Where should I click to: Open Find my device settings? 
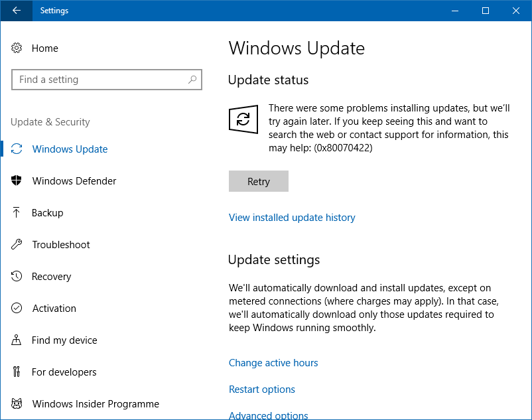tap(64, 340)
